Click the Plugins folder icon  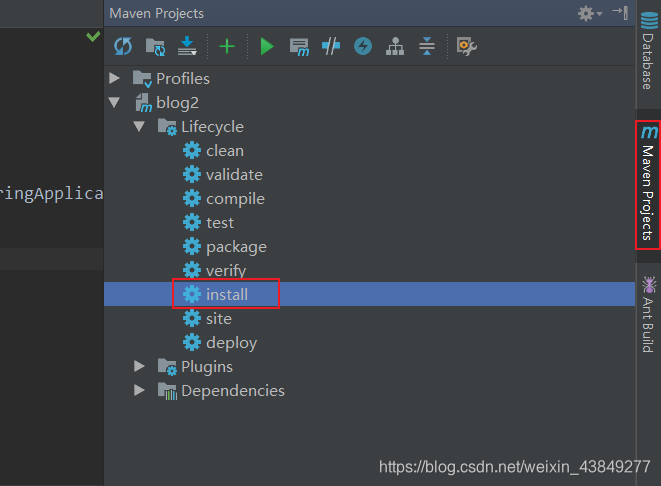pyautogui.click(x=167, y=367)
